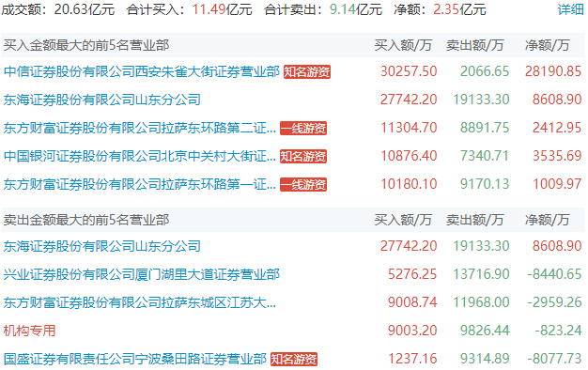Click sell amount 11968.00
This screenshot has height=370, width=588.
(x=481, y=302)
